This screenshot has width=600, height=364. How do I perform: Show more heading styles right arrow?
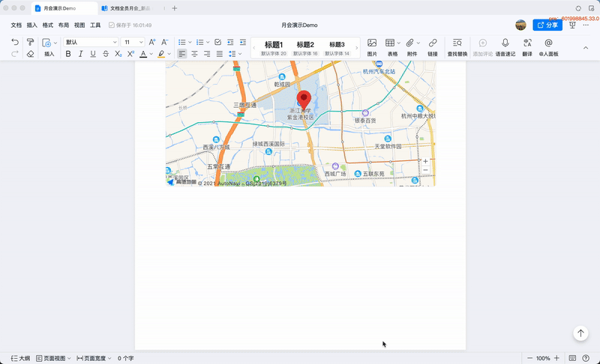tap(357, 48)
